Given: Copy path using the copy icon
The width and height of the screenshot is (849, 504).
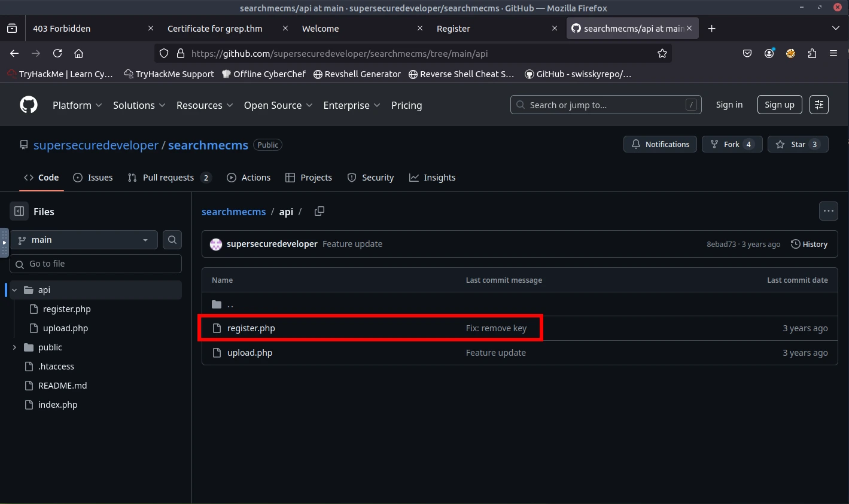Looking at the screenshot, I should click(x=319, y=211).
